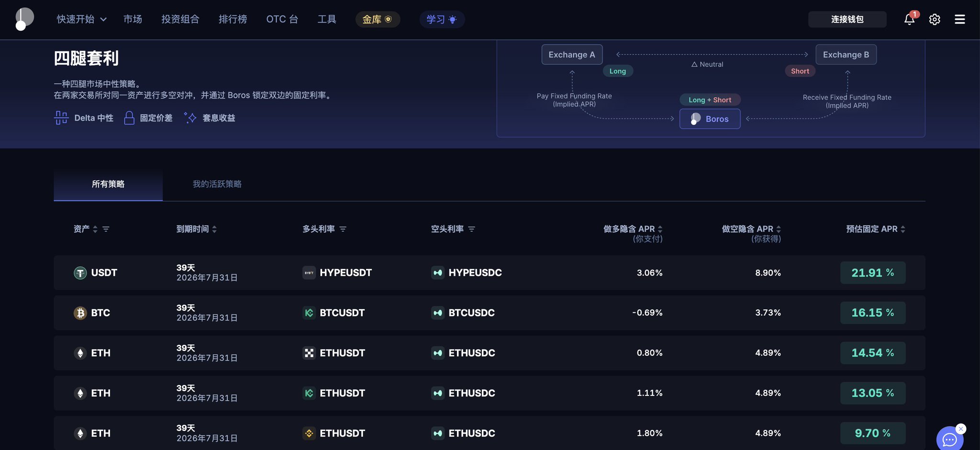
Task: Click the 21.91 % APR button
Action: (x=873, y=273)
